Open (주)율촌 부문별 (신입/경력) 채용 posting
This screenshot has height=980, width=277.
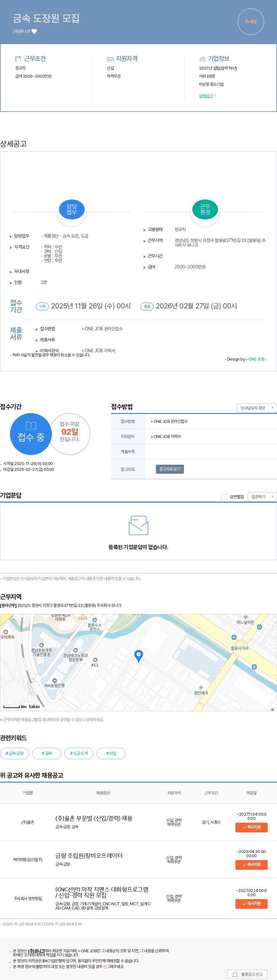[94, 818]
